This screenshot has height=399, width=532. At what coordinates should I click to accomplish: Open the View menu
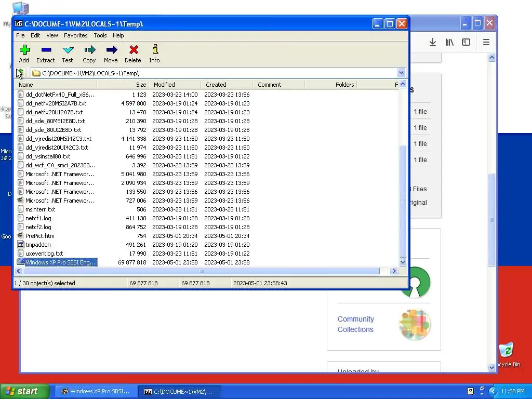coord(52,35)
